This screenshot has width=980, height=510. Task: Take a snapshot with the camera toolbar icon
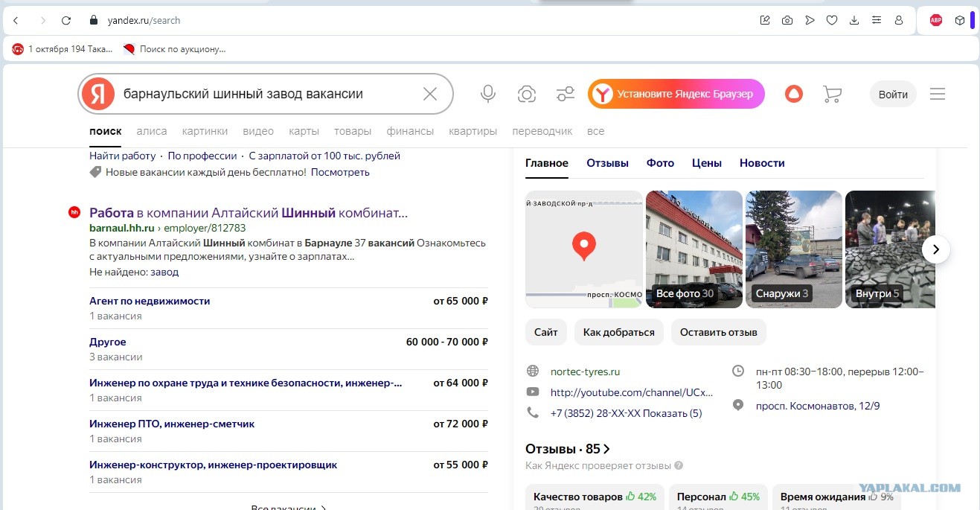(787, 20)
